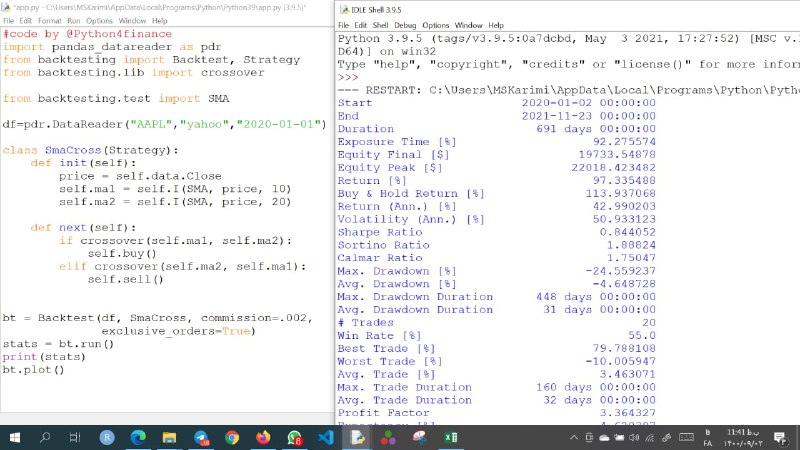Viewport: 800px width, 450px height.
Task: Click the IDLE Shell 3.9.5 title bar
Action: (567, 10)
